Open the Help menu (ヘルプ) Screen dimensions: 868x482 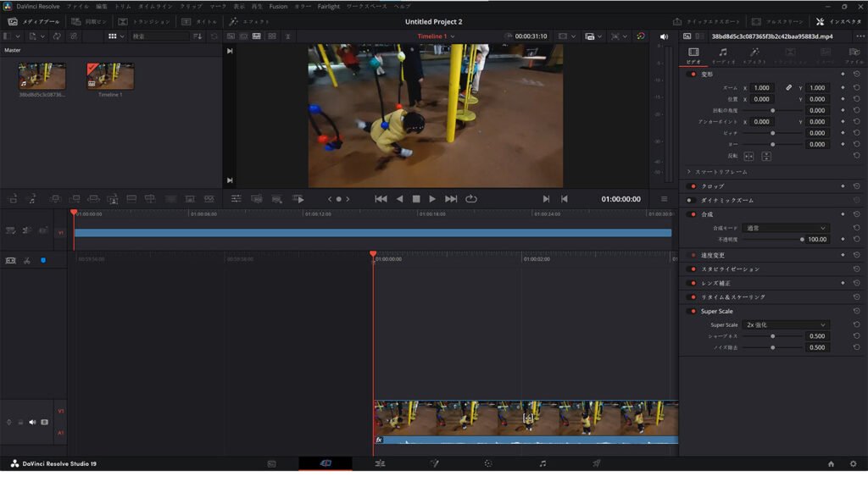click(403, 6)
